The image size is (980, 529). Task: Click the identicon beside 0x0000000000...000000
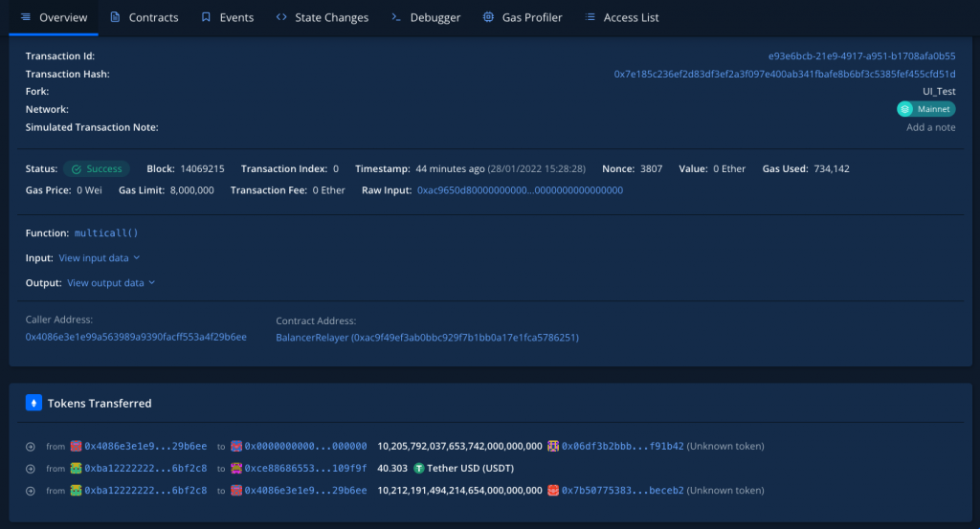tap(236, 446)
